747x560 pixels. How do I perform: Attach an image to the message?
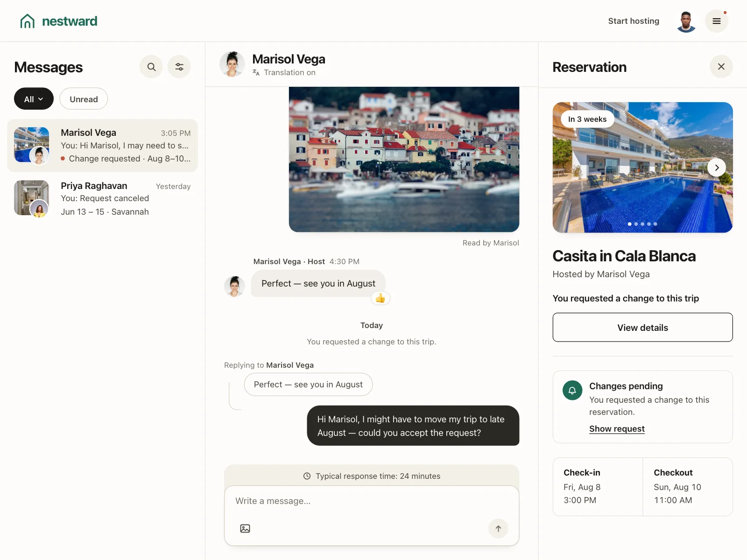coord(245,528)
